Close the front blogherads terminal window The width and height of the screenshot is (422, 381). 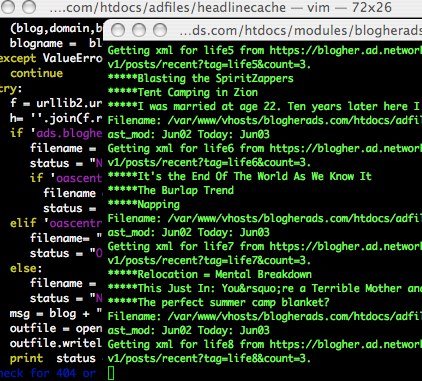118,30
